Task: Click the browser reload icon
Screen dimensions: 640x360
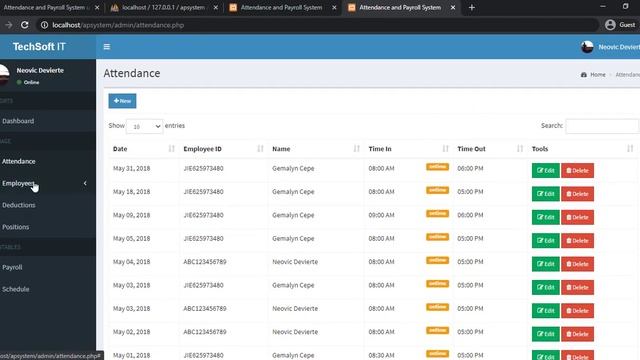Action: click(x=24, y=25)
